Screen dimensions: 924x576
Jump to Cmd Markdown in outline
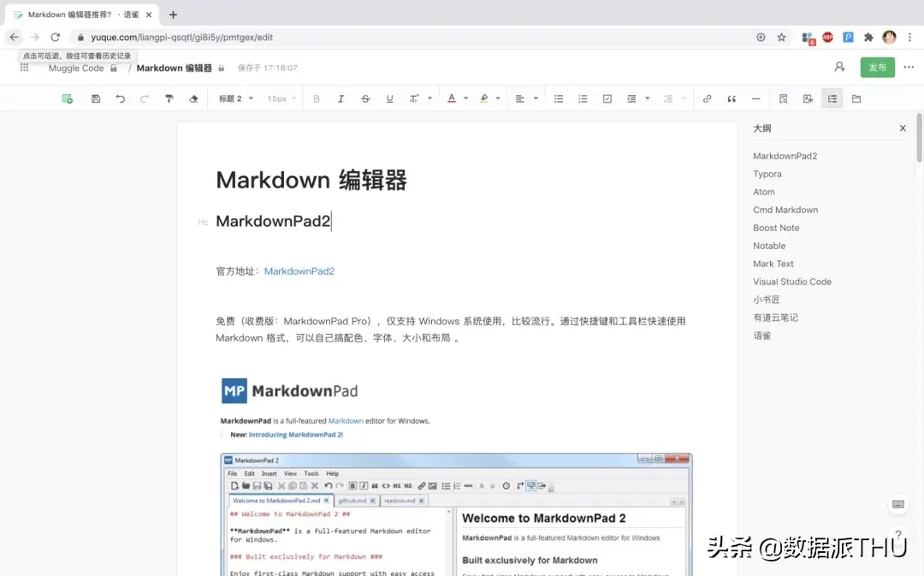click(785, 210)
